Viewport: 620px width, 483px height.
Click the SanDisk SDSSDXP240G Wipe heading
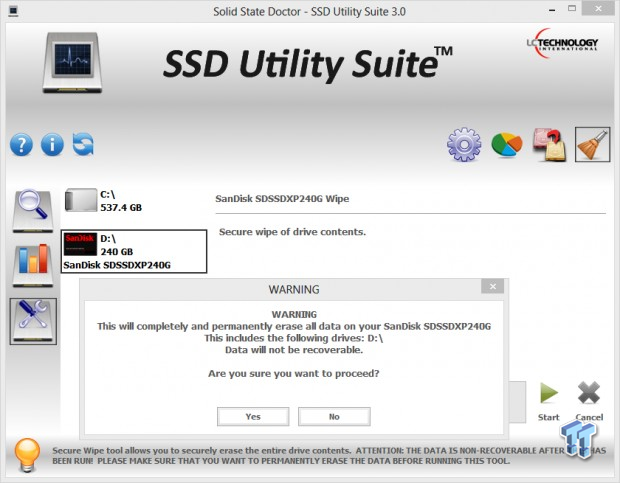pyautogui.click(x=282, y=199)
